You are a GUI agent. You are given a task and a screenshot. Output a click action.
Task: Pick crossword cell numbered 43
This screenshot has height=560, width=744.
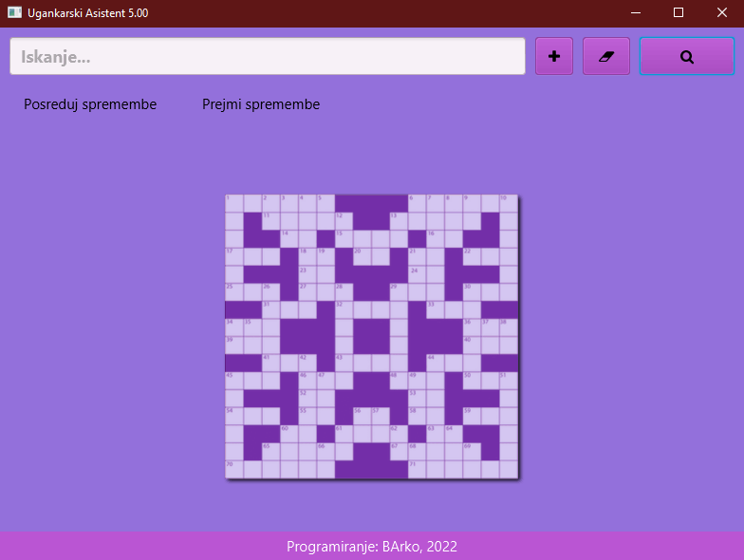pos(344,363)
